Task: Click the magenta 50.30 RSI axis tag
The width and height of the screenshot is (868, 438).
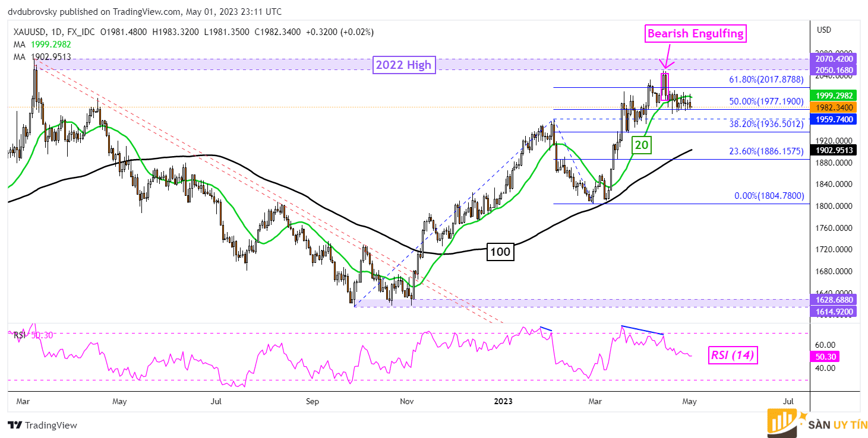Action: [825, 356]
